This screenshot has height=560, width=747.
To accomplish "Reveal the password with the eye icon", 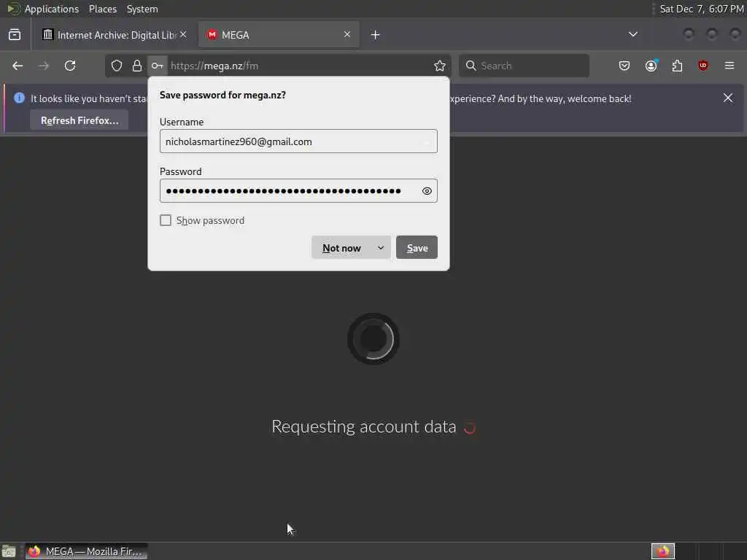I will point(427,191).
